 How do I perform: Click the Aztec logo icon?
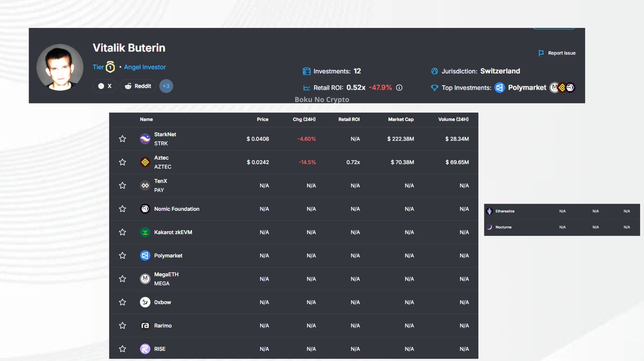pos(145,162)
